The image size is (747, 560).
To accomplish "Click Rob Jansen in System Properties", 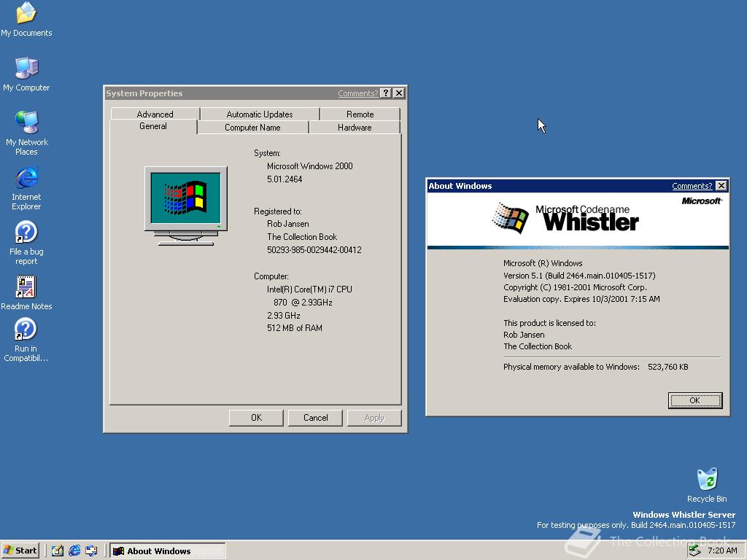I will (x=287, y=224).
